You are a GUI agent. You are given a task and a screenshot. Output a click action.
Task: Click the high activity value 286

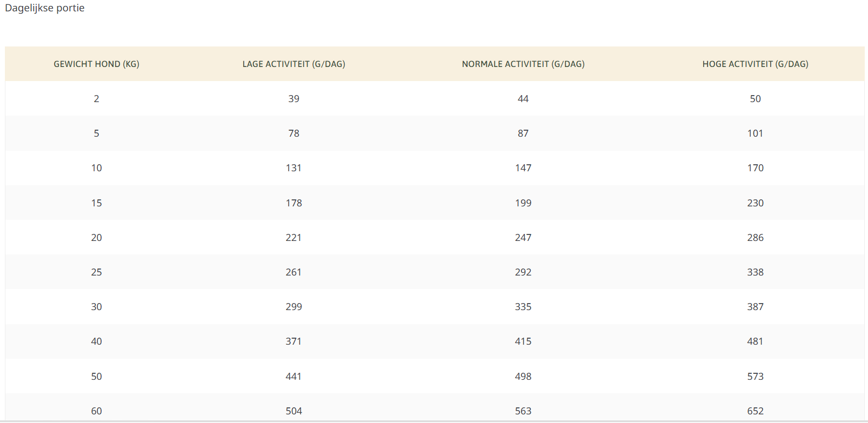click(755, 238)
